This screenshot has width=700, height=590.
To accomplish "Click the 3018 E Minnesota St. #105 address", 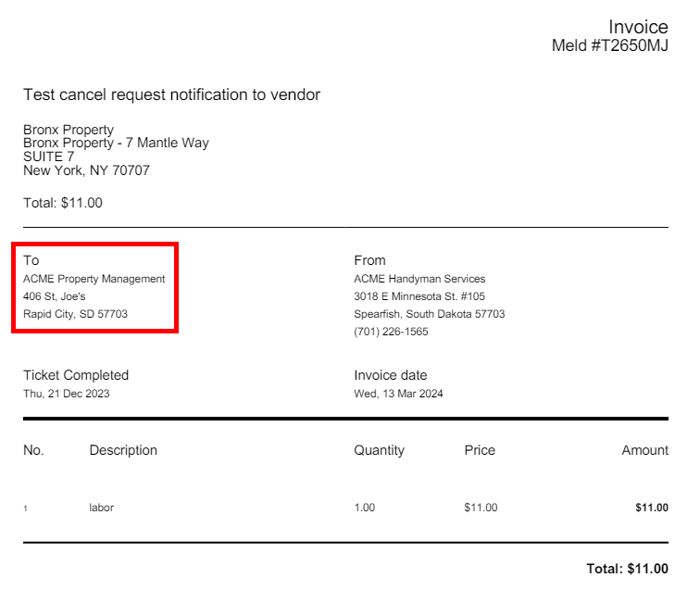I will point(419,296).
